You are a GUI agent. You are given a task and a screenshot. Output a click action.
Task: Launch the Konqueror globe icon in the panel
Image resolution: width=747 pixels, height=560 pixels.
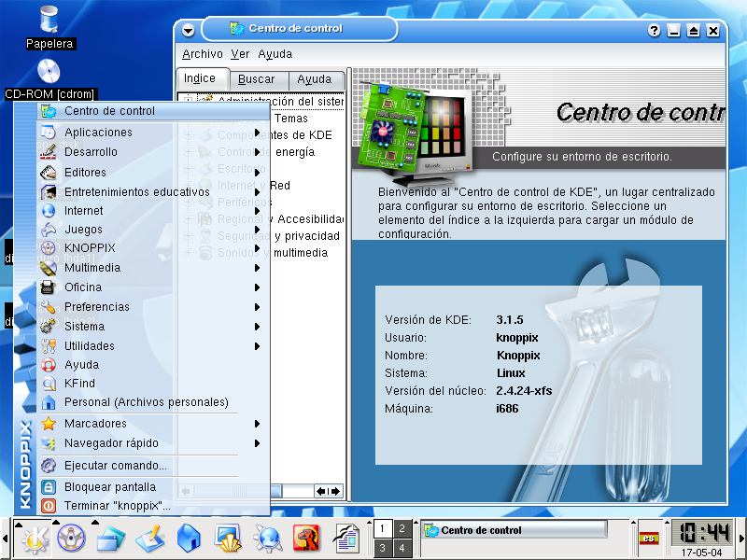click(x=268, y=539)
